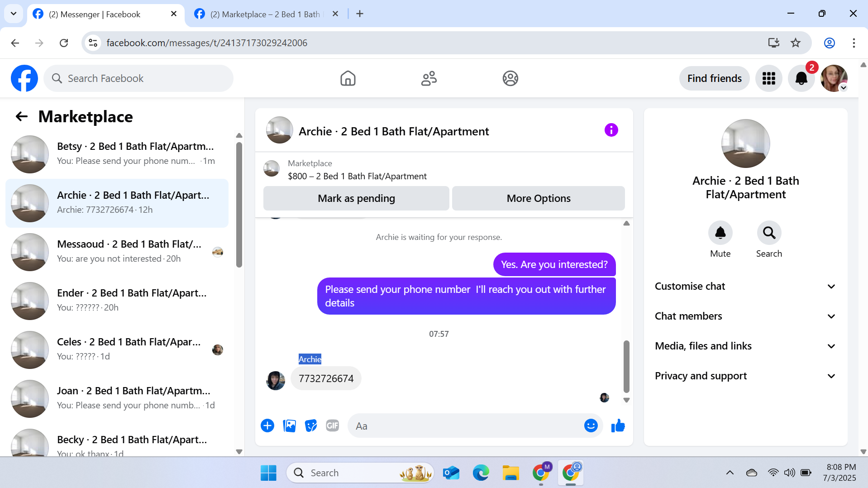Screen dimensions: 868x488
Task: Open Betsy's 2 Bed 1 Bath conversation
Action: 117,154
